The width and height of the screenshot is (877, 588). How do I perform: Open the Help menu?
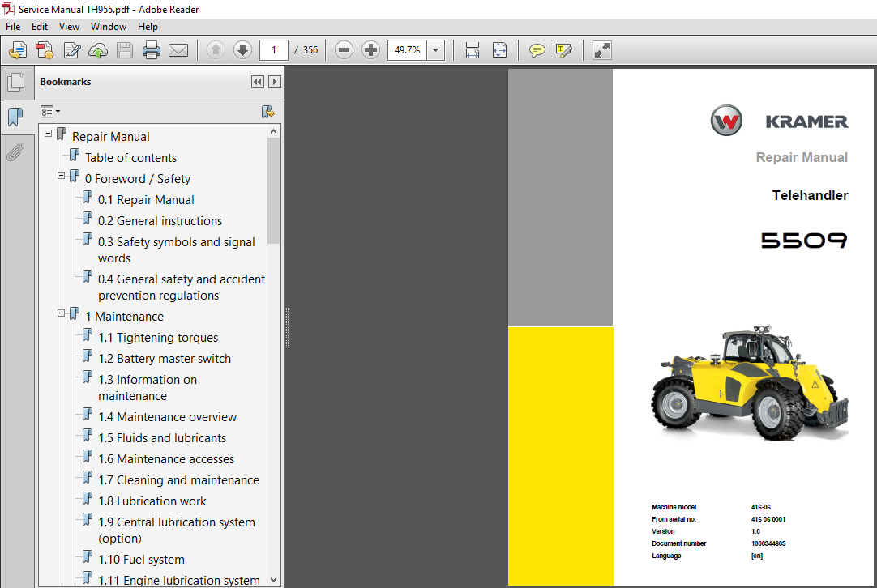tap(148, 26)
